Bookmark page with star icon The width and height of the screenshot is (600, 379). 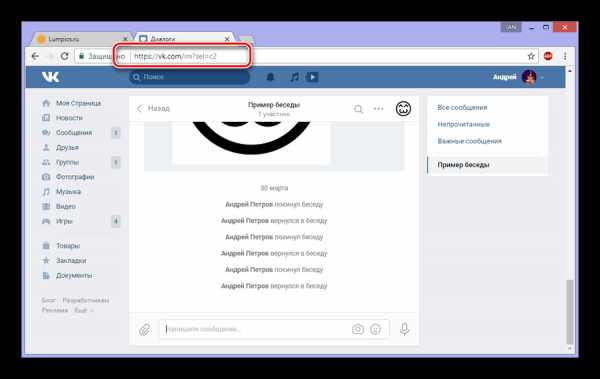(531, 56)
